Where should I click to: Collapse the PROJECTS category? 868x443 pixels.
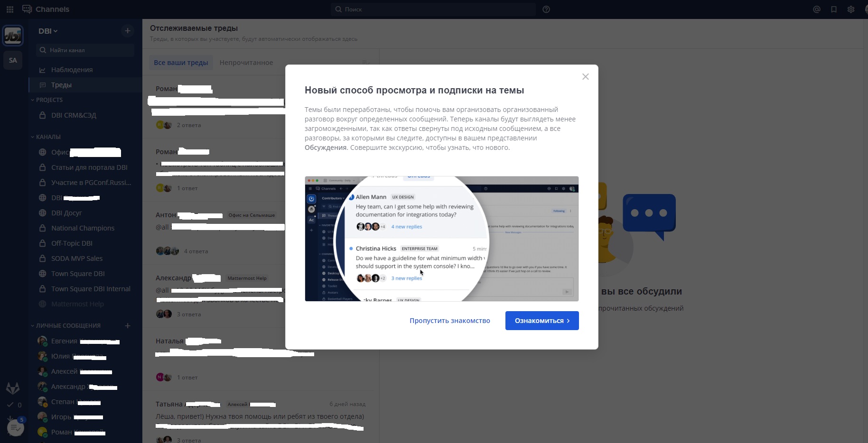pyautogui.click(x=47, y=100)
